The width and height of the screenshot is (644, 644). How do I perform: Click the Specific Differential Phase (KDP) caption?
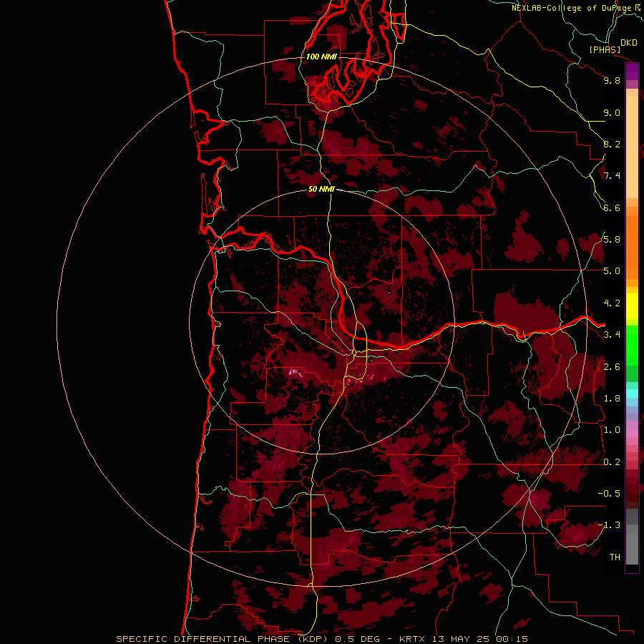(x=223, y=639)
